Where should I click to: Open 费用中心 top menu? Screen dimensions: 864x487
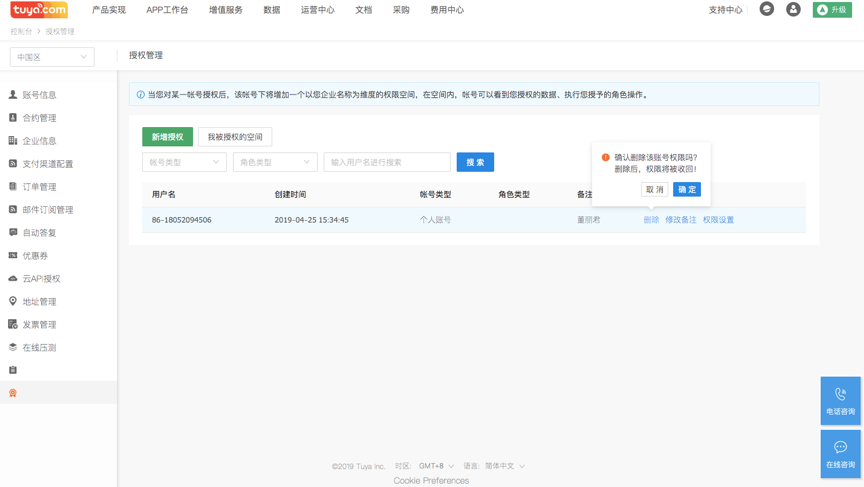tap(447, 10)
